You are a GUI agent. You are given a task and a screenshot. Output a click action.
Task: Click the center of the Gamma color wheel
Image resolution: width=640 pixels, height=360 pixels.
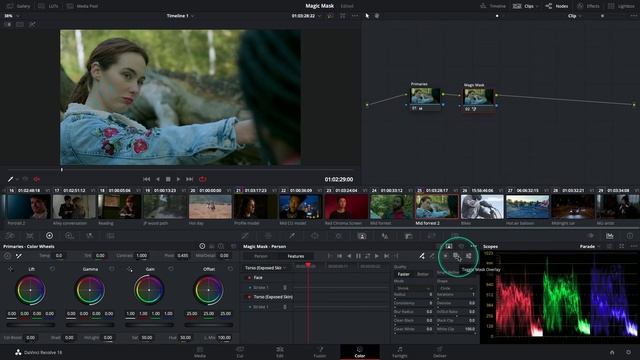pyautogui.click(x=90, y=290)
